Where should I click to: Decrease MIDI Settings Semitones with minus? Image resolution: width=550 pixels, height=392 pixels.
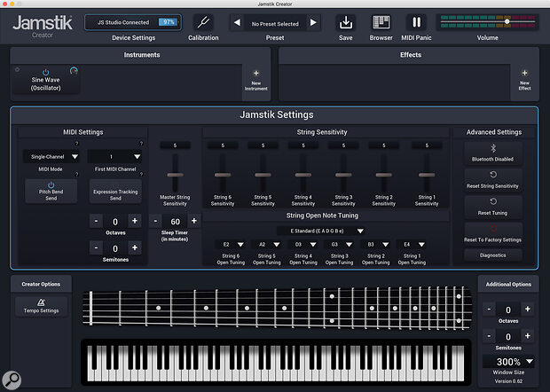pos(96,247)
